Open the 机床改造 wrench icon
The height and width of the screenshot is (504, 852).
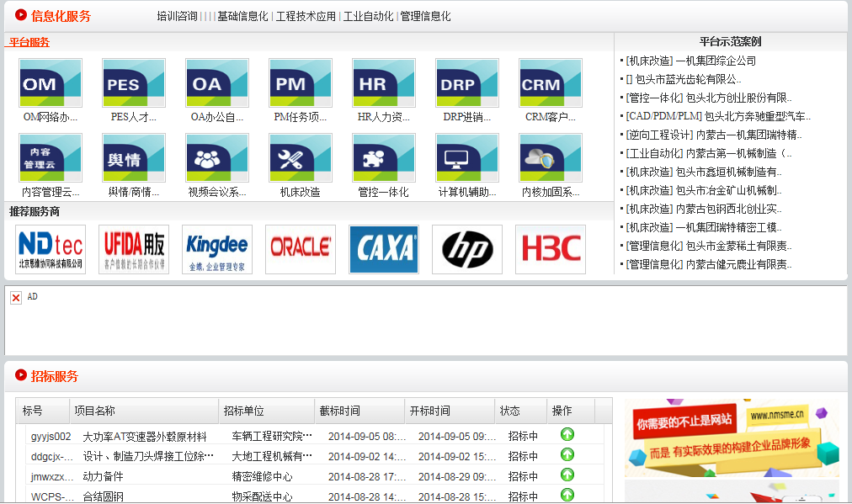click(301, 158)
